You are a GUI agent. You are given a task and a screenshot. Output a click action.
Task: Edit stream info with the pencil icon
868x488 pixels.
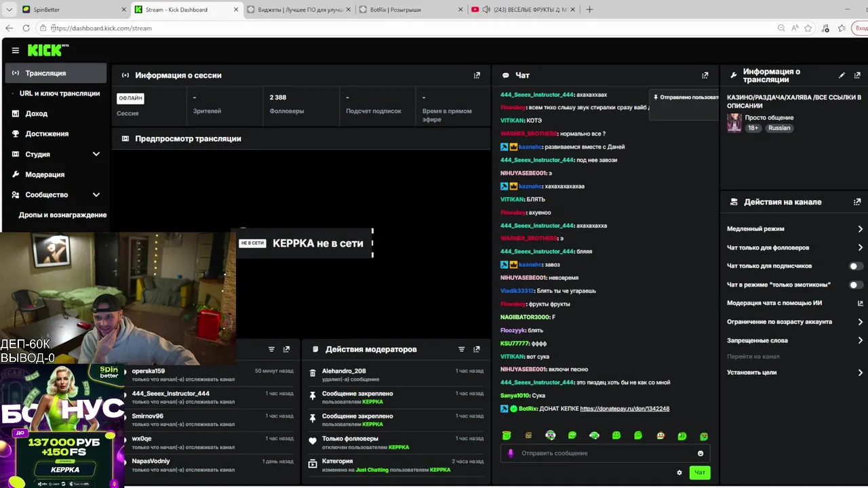tap(842, 75)
